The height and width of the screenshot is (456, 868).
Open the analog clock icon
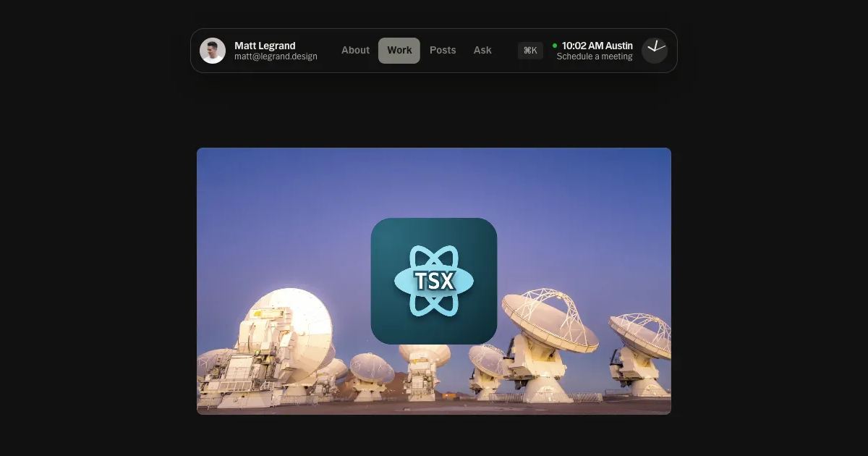(655, 51)
